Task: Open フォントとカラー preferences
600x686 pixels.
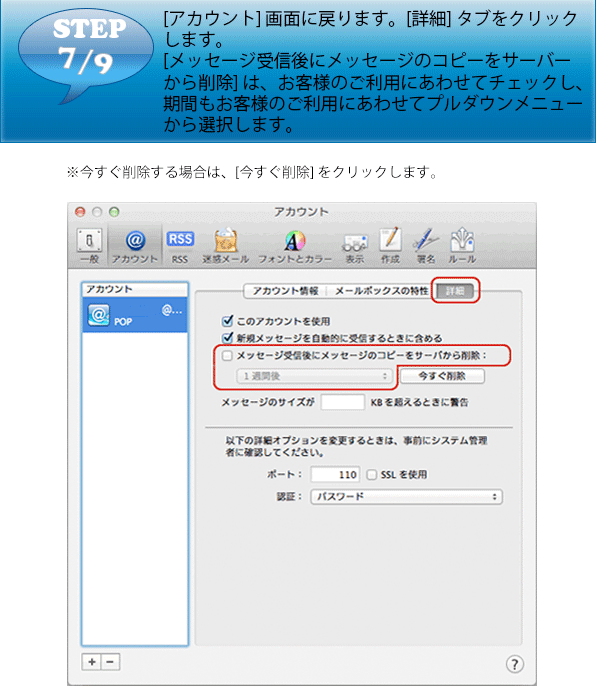Action: click(x=295, y=246)
